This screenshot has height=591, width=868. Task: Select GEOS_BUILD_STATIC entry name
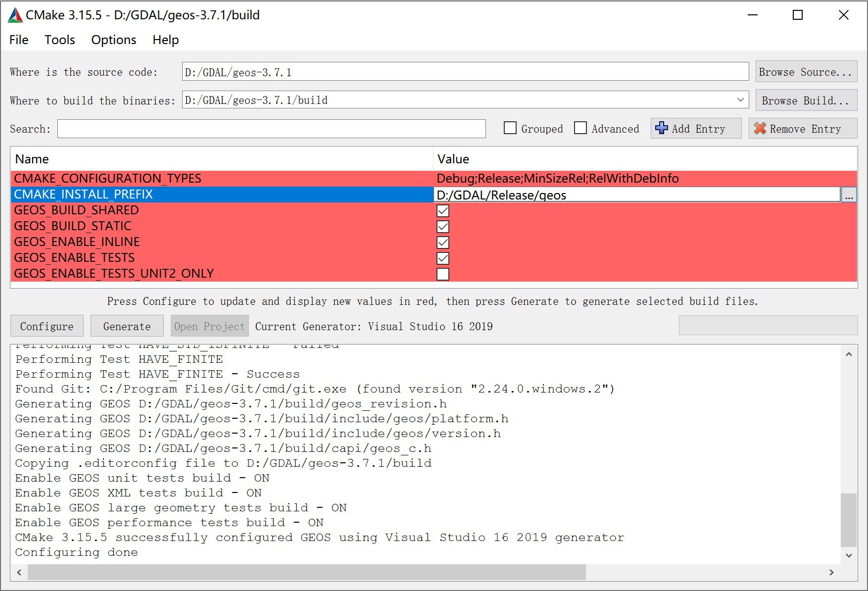coord(73,226)
